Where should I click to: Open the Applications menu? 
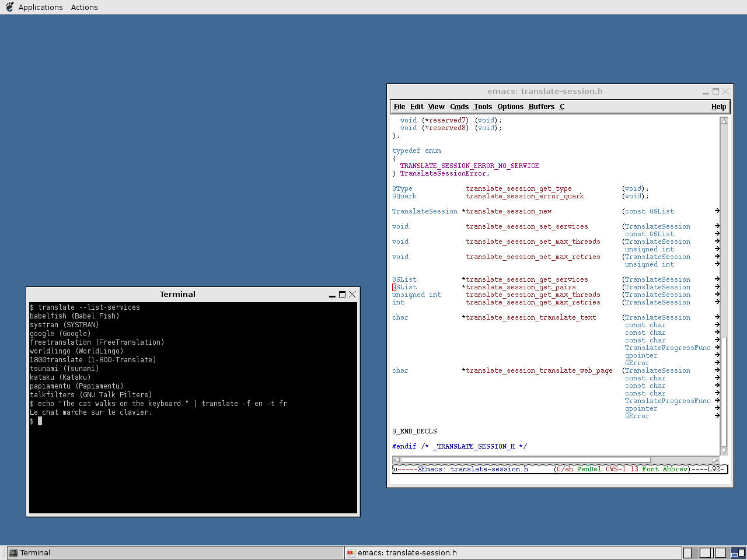(x=40, y=7)
